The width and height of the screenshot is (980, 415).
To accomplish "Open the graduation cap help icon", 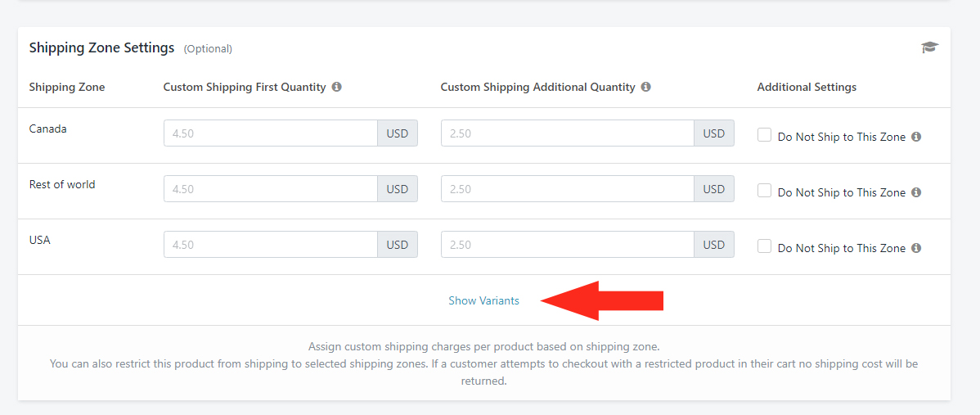I will [930, 47].
